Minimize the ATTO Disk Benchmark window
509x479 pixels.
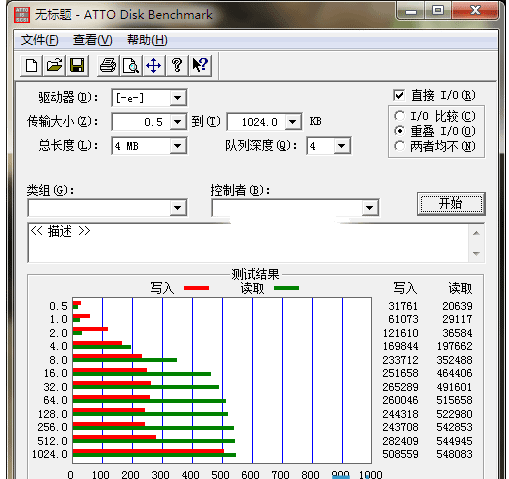411,10
